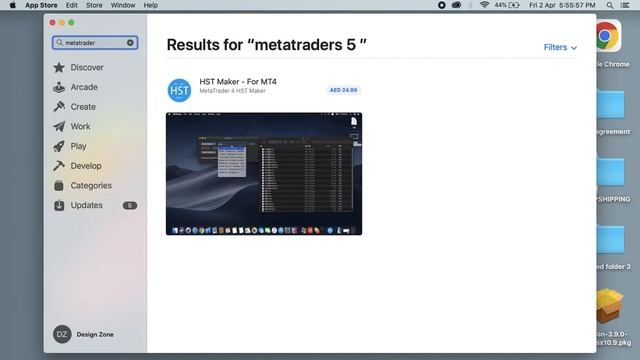Image resolution: width=640 pixels, height=360 pixels.
Task: Open the Play rocket icon
Action: click(x=59, y=146)
